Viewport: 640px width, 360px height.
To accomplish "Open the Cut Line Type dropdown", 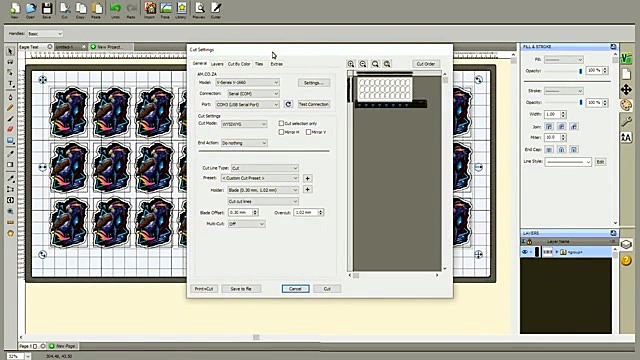I will [264, 168].
